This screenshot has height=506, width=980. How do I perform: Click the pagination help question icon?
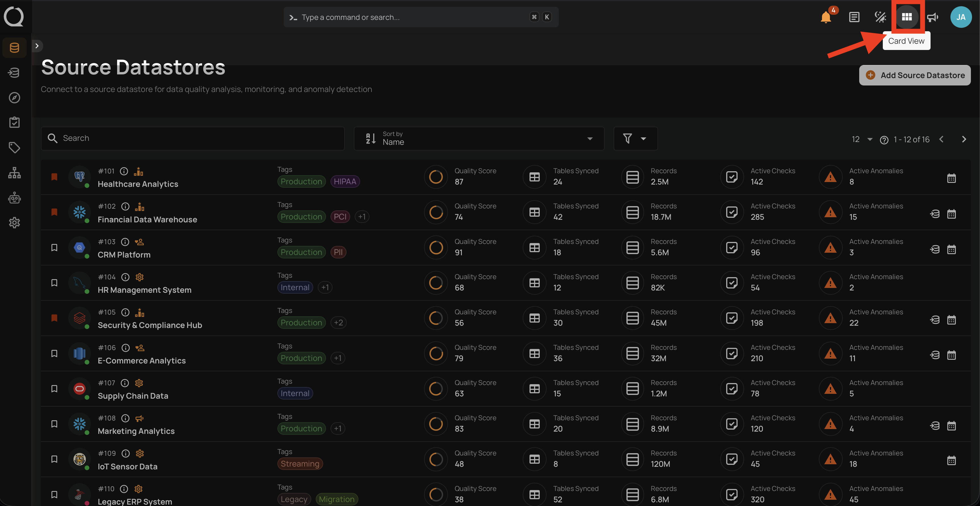pos(884,140)
